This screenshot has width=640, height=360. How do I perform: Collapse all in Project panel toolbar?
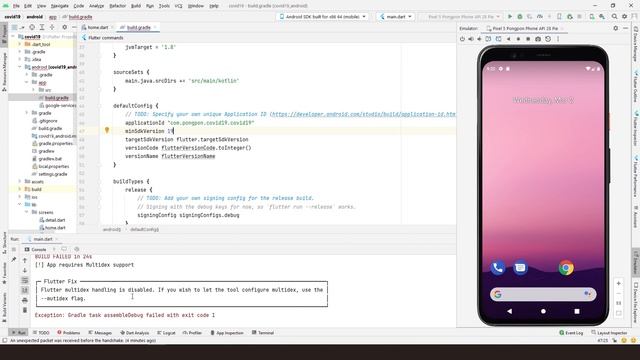(52, 27)
